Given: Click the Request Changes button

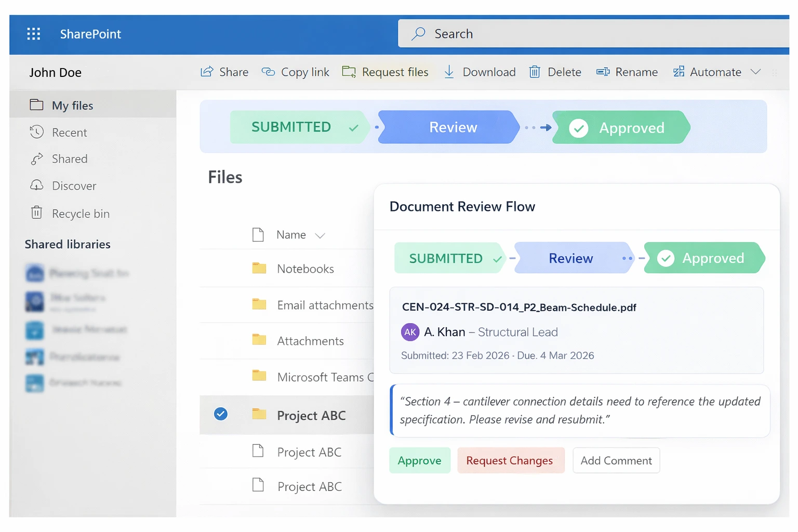Looking at the screenshot, I should (510, 460).
